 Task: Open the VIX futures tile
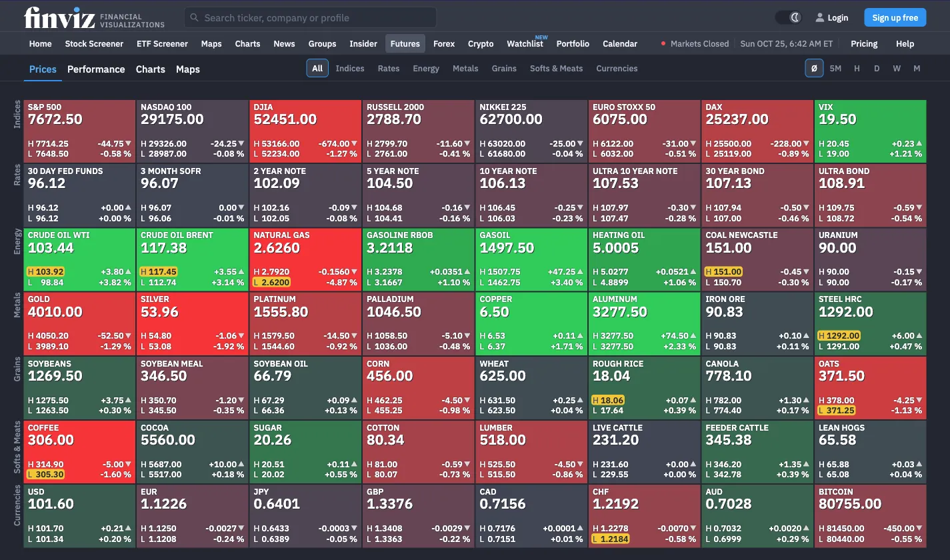pos(870,131)
